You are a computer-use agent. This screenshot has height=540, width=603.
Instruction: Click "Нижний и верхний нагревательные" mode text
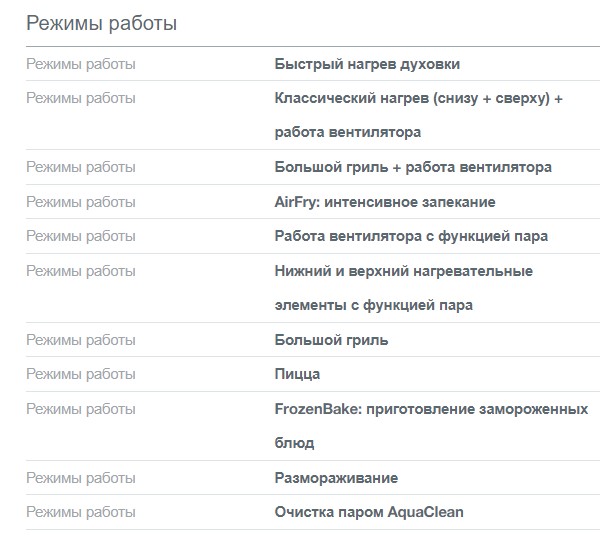[404, 271]
